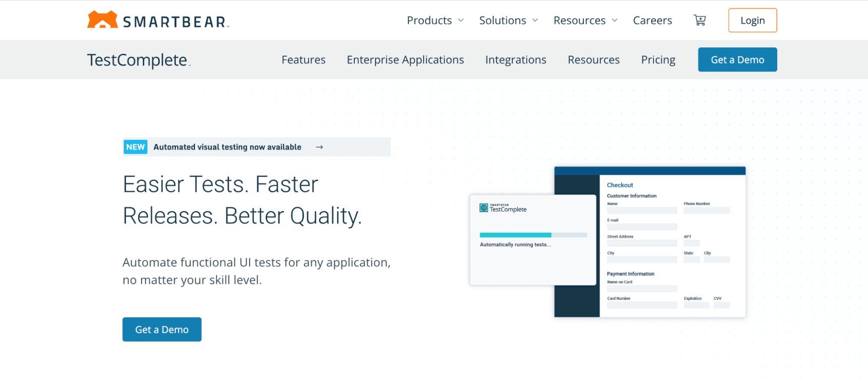This screenshot has height=385, width=868.
Task: Click 'Payment Information' label in illustration
Action: point(630,274)
